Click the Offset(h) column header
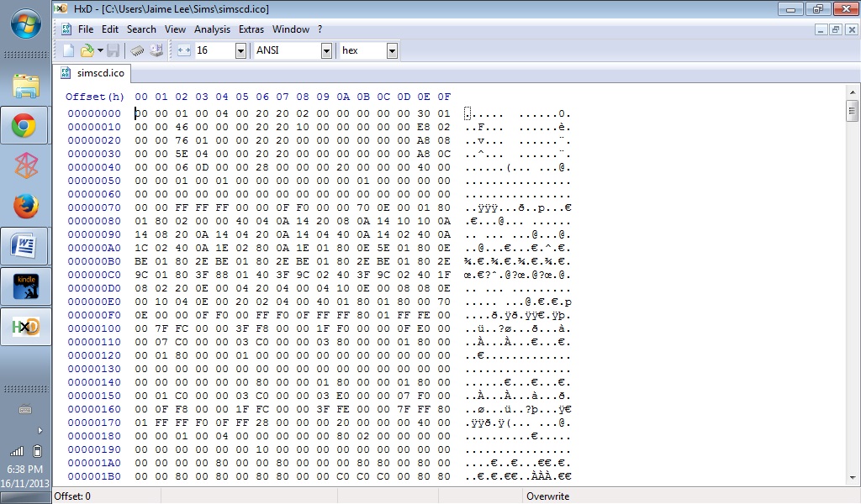This screenshot has width=861, height=504. pos(95,97)
